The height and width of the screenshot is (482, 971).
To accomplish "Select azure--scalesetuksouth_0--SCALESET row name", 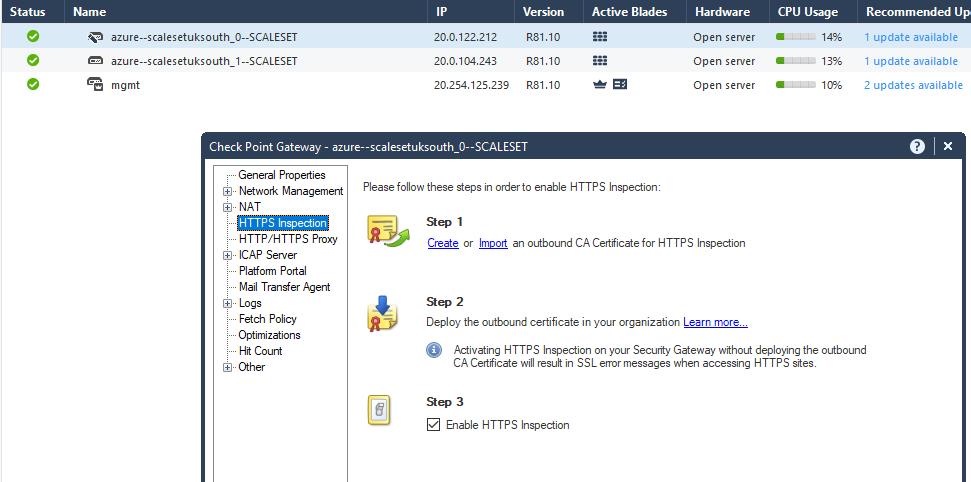I will 204,37.
